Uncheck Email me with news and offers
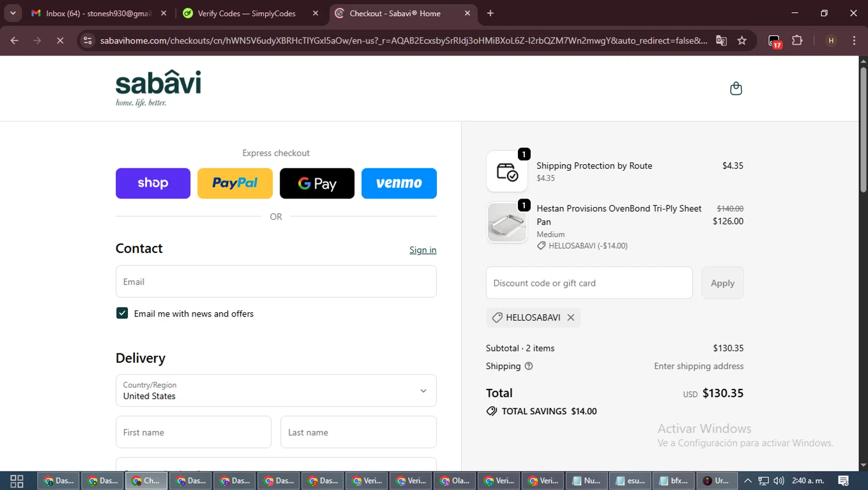 tap(122, 313)
